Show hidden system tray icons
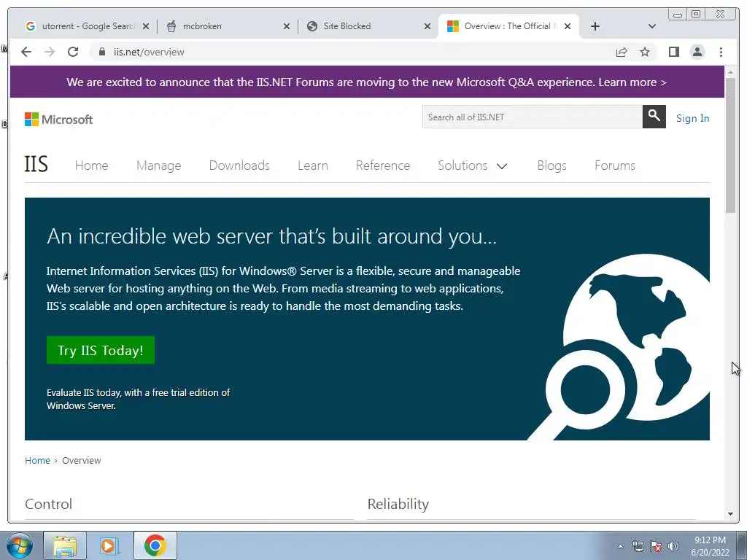The image size is (747, 560). [x=620, y=546]
